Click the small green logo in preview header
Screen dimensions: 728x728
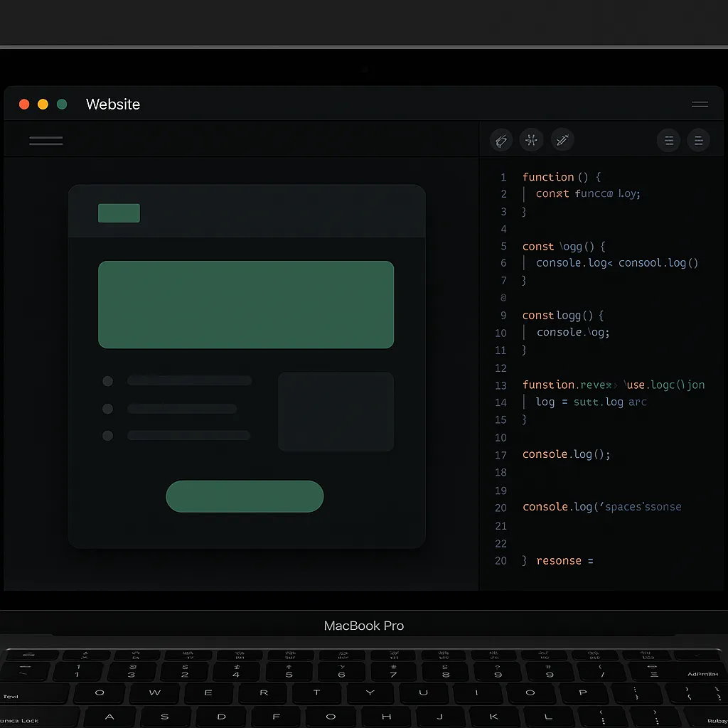(x=119, y=213)
